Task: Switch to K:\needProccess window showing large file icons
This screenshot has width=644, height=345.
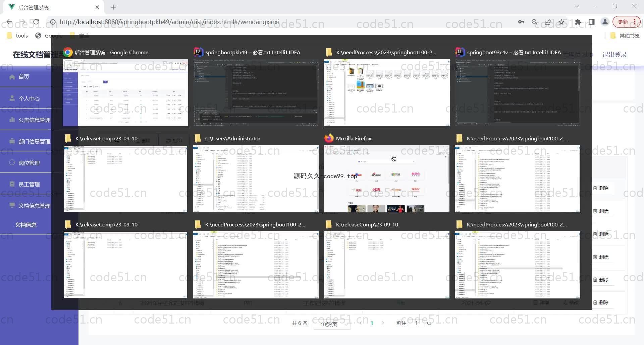Action: [x=387, y=93]
